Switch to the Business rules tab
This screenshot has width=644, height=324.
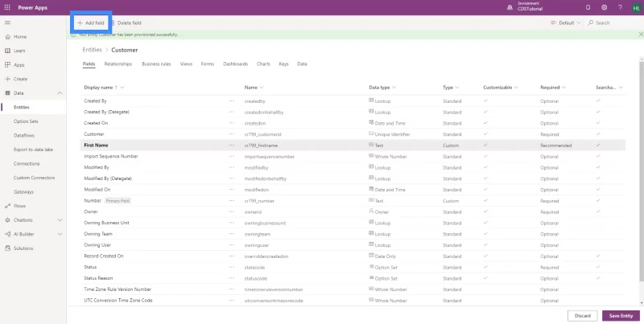coord(156,64)
